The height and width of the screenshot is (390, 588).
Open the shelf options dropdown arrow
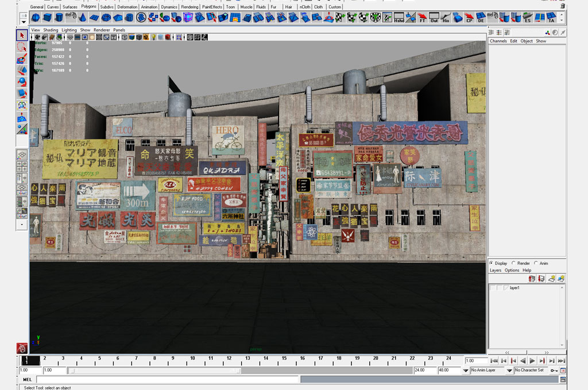24,22
